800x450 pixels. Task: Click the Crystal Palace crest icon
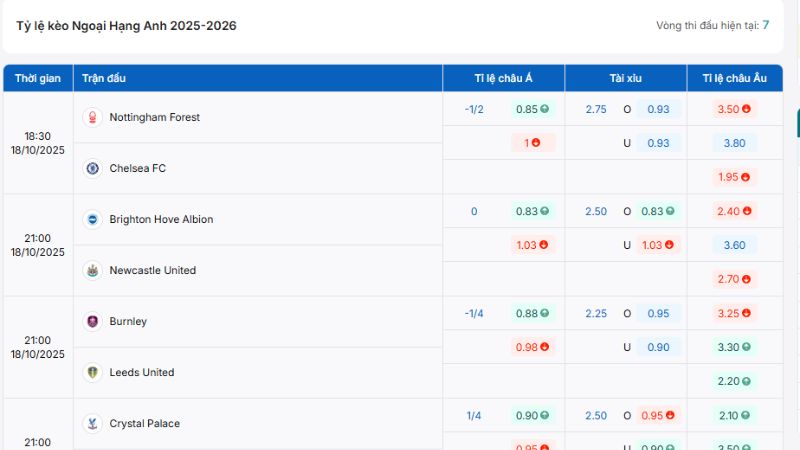[93, 423]
